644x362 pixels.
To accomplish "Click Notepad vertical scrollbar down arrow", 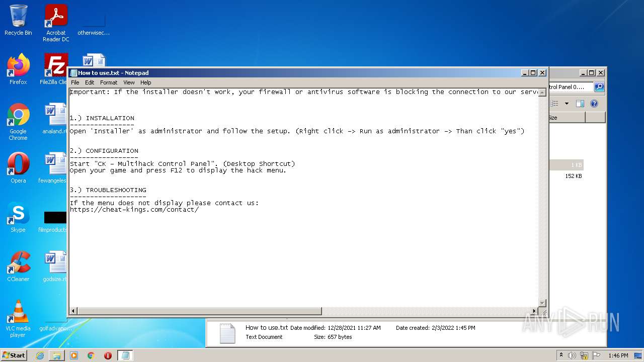I will [x=542, y=303].
